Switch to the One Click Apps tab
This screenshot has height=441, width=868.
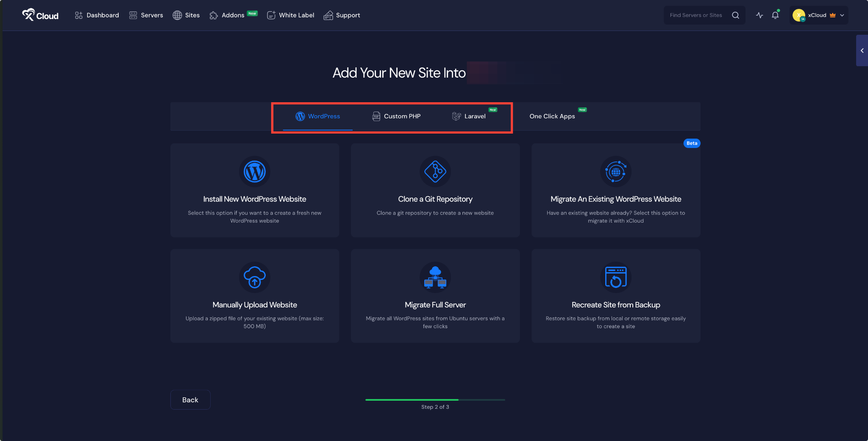552,116
